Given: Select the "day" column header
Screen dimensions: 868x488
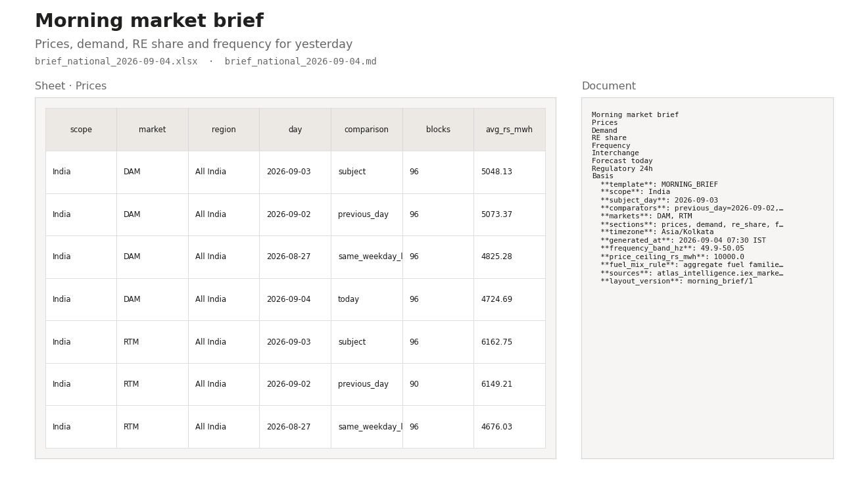Looking at the screenshot, I should (x=295, y=130).
